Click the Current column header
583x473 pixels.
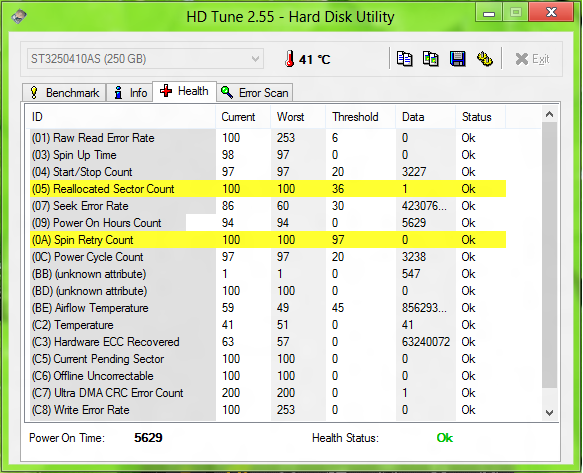click(x=243, y=117)
